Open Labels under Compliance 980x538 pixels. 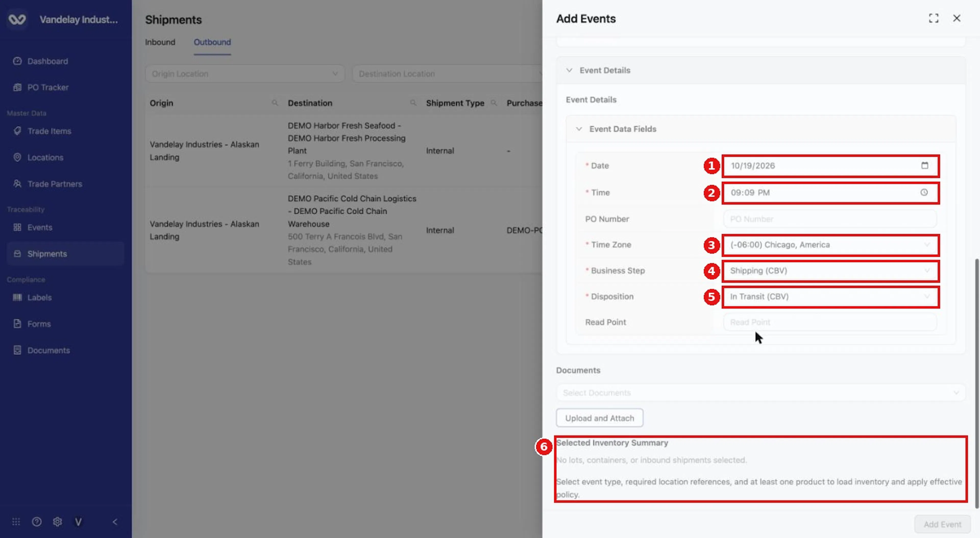tap(39, 297)
